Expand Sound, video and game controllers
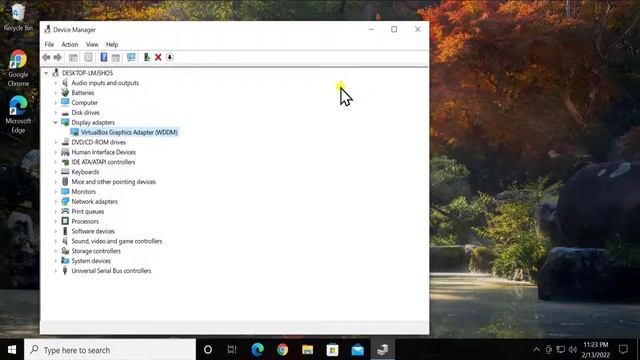This screenshot has height=360, width=640. (x=56, y=241)
